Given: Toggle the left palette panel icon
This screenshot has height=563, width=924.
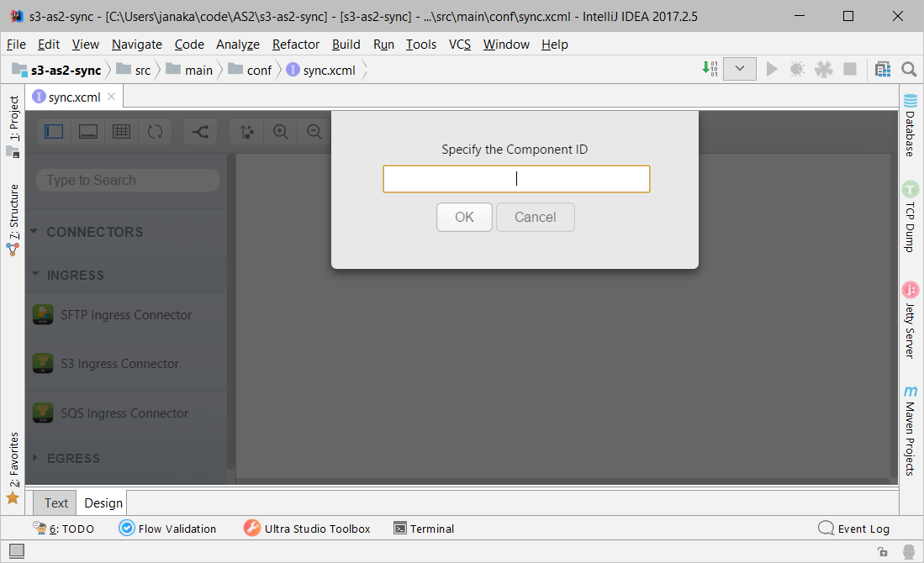Looking at the screenshot, I should [54, 131].
